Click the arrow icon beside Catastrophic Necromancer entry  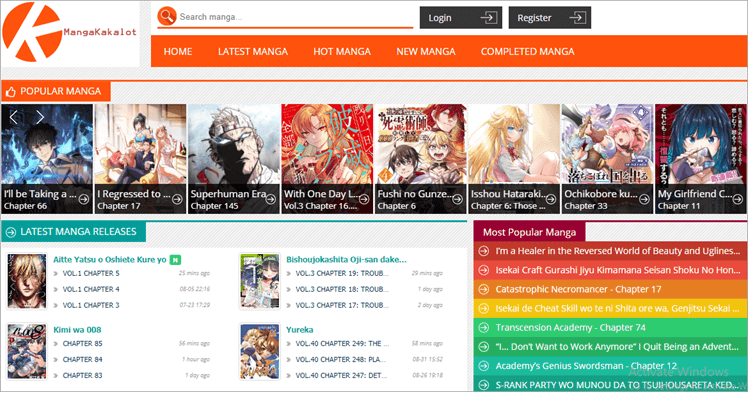483,289
